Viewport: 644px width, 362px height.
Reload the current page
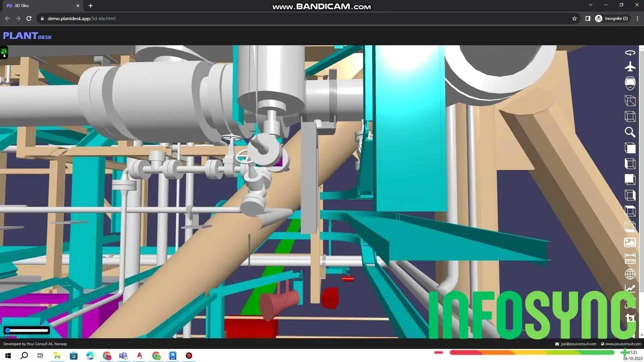(x=29, y=18)
